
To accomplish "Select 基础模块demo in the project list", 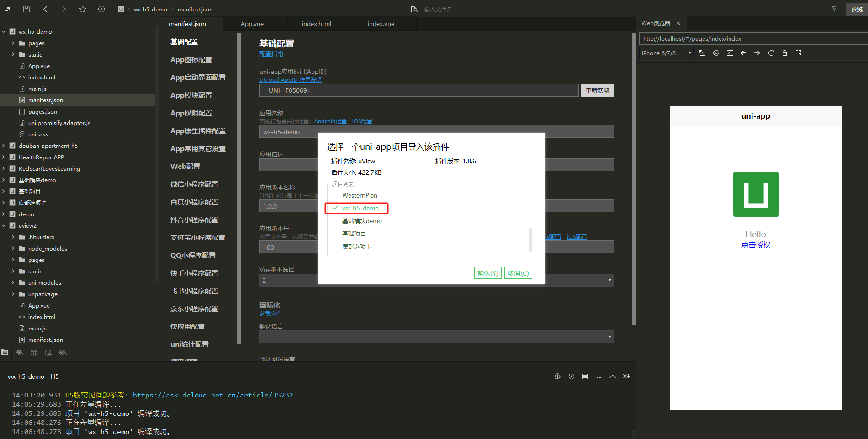I will [362, 221].
